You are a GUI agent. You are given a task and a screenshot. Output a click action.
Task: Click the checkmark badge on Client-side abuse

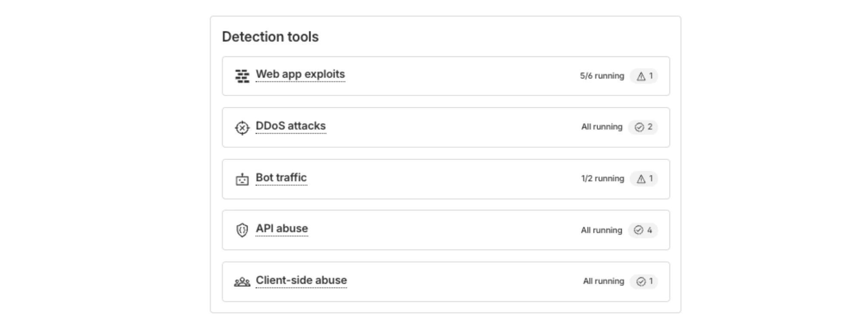point(644,281)
